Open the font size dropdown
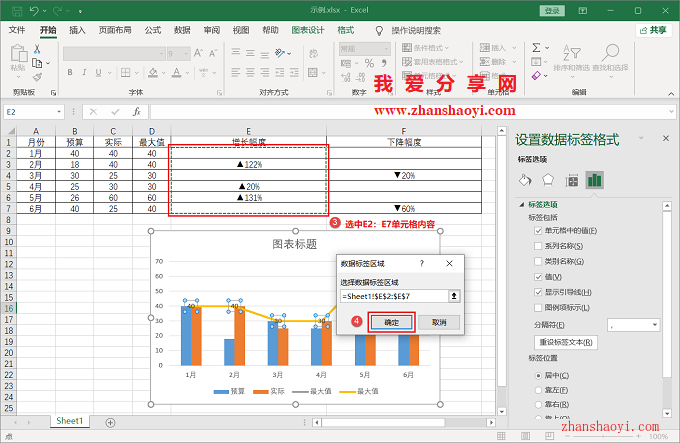Screen dimensions: 680x443 pyautogui.click(x=186, y=54)
